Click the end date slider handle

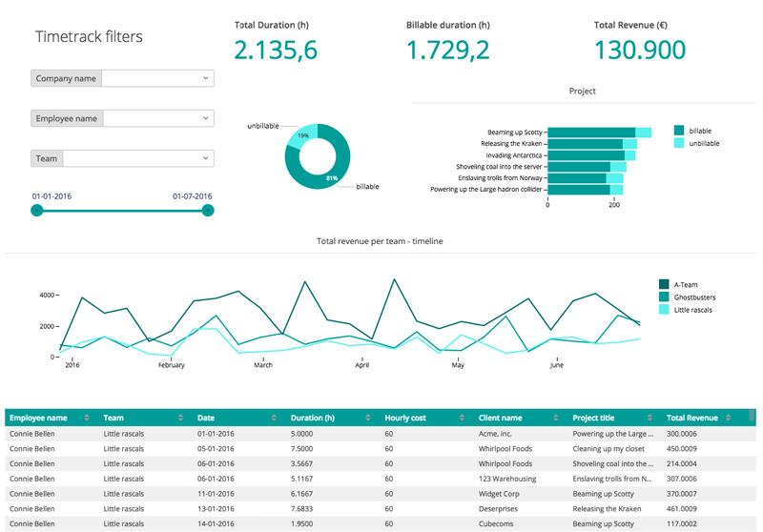coord(208,210)
